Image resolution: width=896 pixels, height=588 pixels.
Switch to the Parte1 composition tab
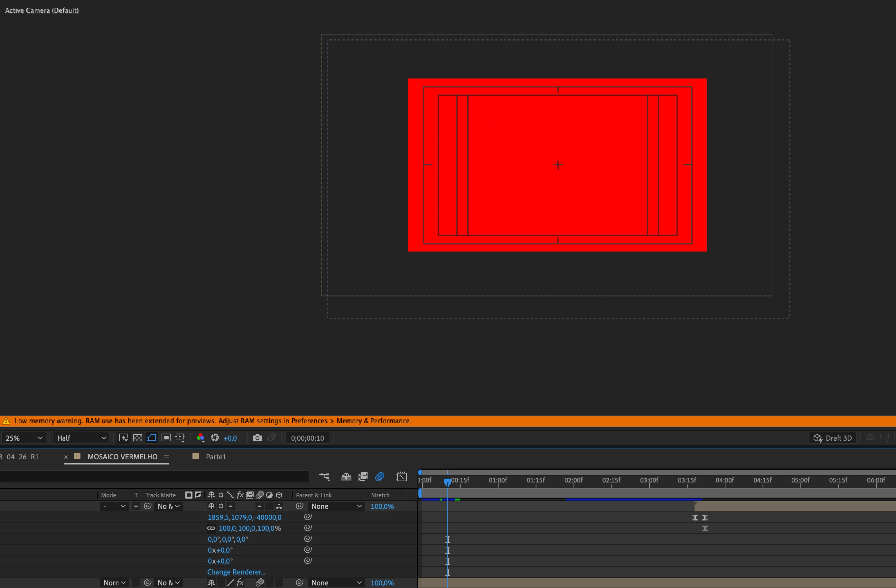216,457
